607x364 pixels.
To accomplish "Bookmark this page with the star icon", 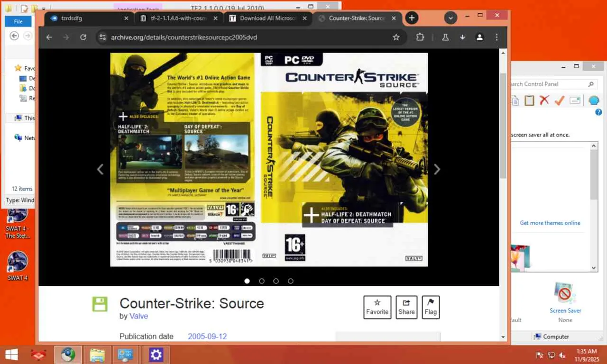I will tap(396, 37).
